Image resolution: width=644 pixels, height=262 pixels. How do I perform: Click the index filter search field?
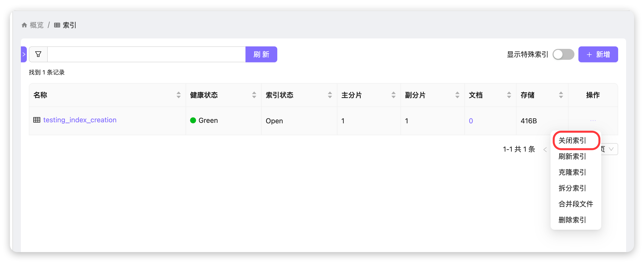(x=146, y=54)
